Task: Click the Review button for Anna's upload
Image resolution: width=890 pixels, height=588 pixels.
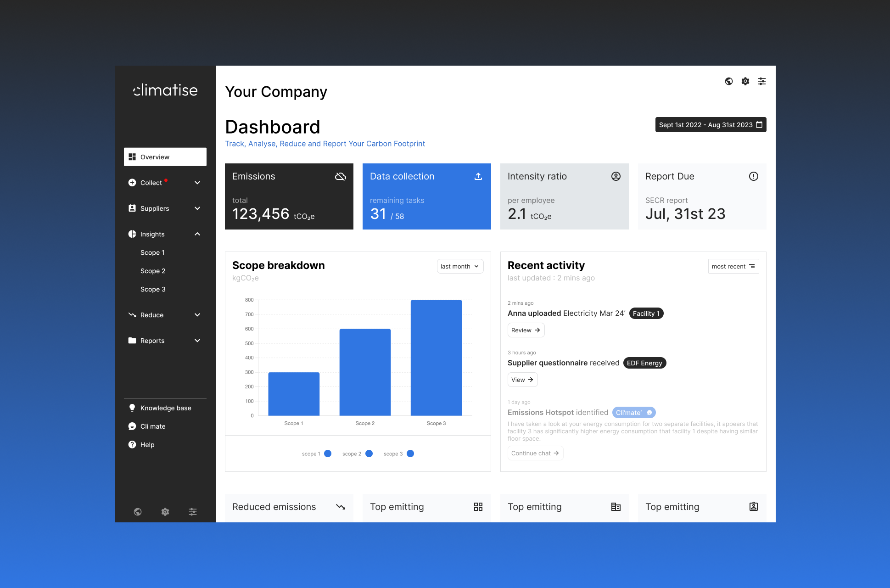Action: (526, 330)
